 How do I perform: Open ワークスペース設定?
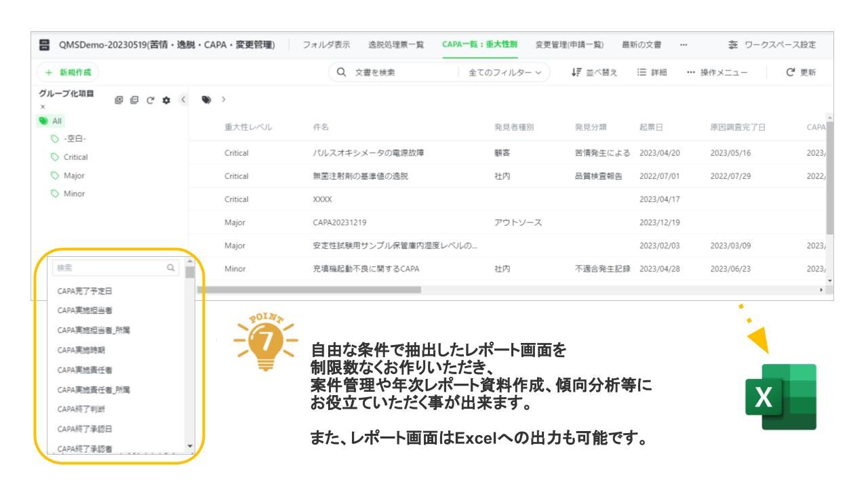point(770,45)
